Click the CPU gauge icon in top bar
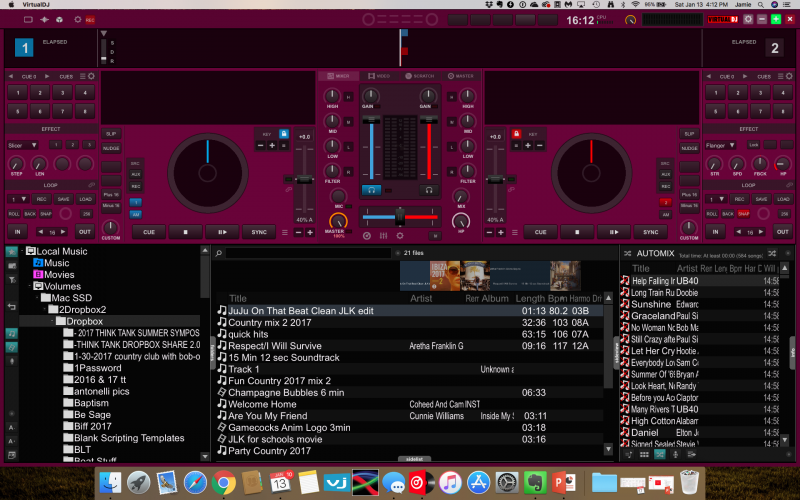The image size is (800, 500). click(631, 20)
